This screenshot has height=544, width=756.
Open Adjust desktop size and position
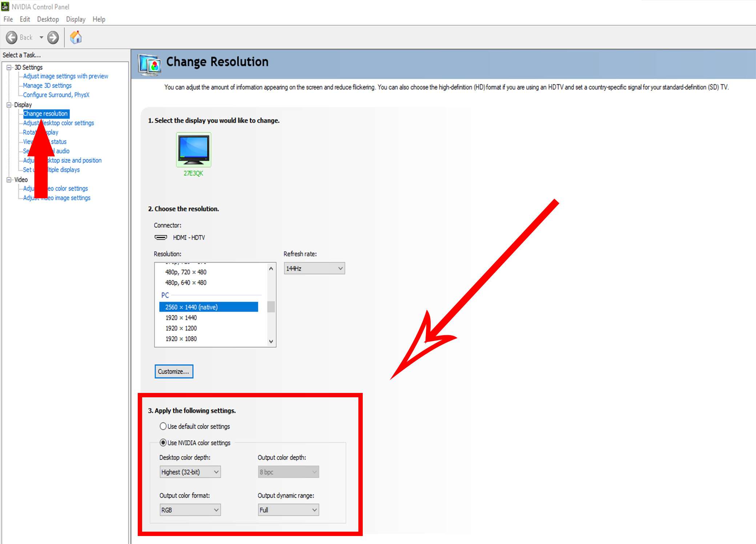[62, 160]
